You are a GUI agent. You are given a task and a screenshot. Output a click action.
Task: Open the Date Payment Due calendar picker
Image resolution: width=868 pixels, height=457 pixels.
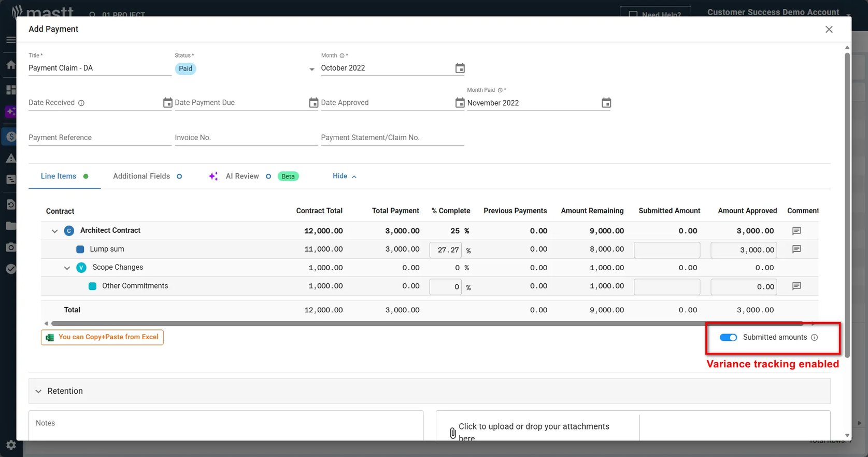314,103
